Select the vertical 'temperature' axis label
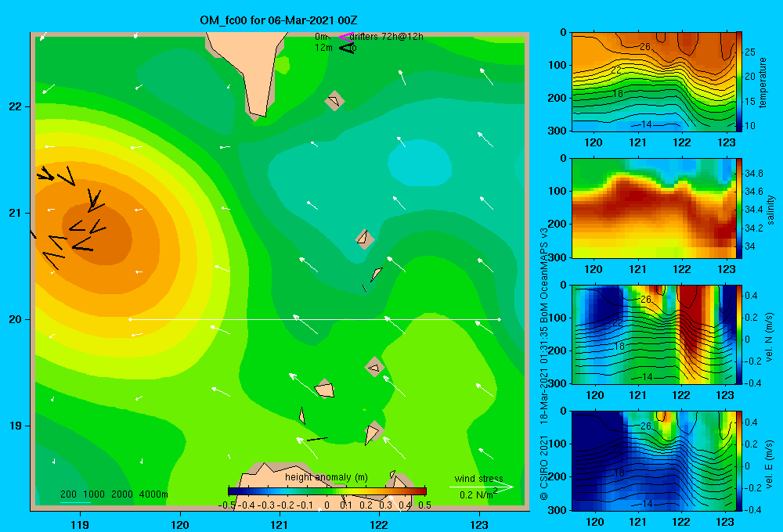 [763, 82]
